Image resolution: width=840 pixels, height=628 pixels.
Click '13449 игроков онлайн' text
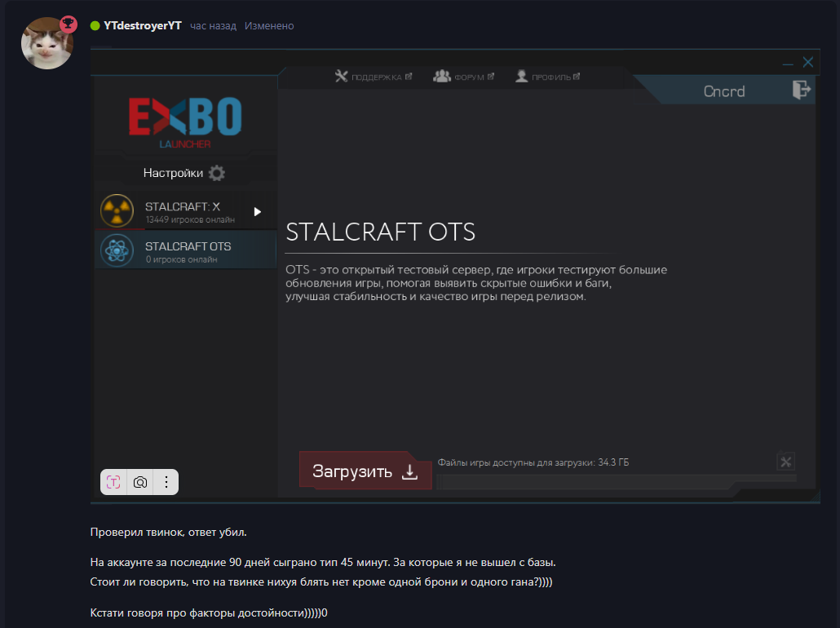coord(190,219)
